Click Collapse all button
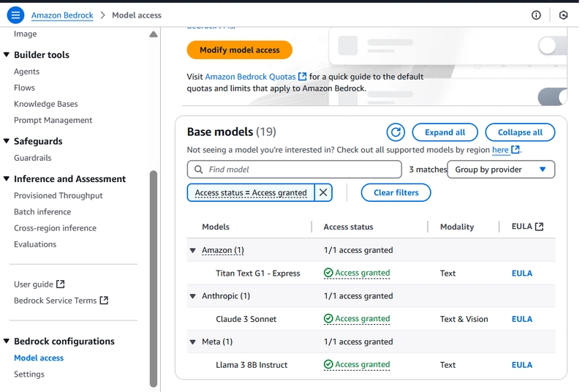 [520, 132]
